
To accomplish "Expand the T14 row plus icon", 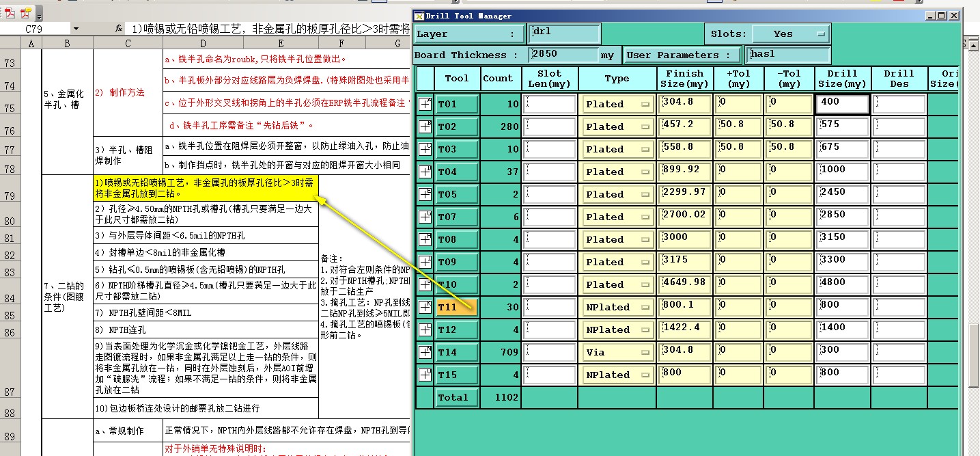I will click(425, 353).
